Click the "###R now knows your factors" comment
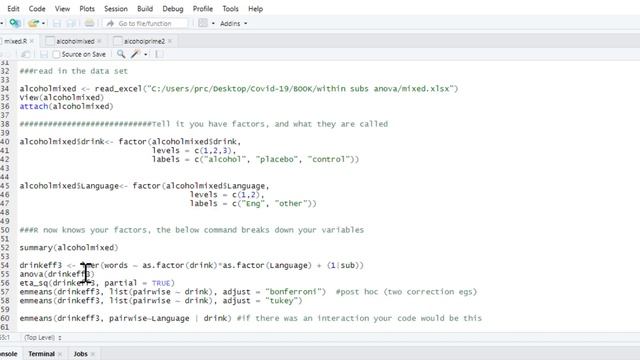640x360 pixels. click(191, 230)
